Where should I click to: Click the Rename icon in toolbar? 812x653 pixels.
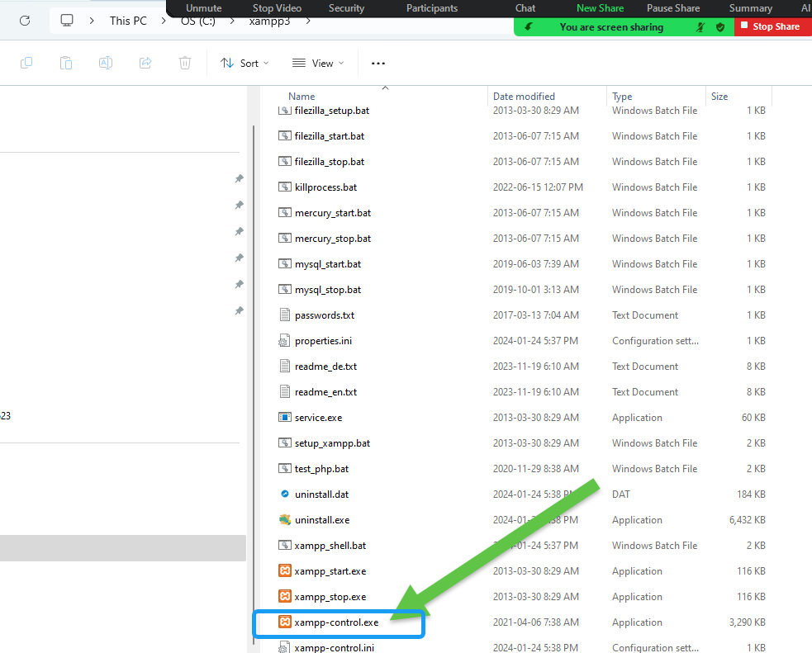[x=106, y=63]
